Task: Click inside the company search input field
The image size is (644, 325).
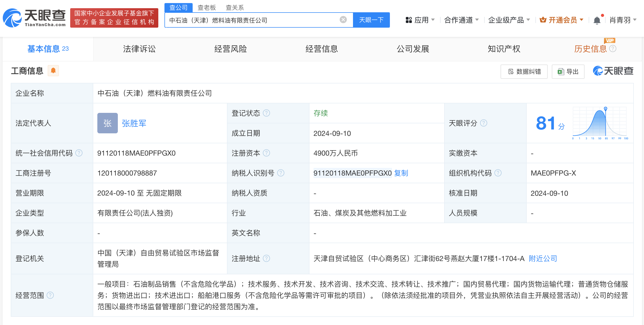Action: (256, 20)
